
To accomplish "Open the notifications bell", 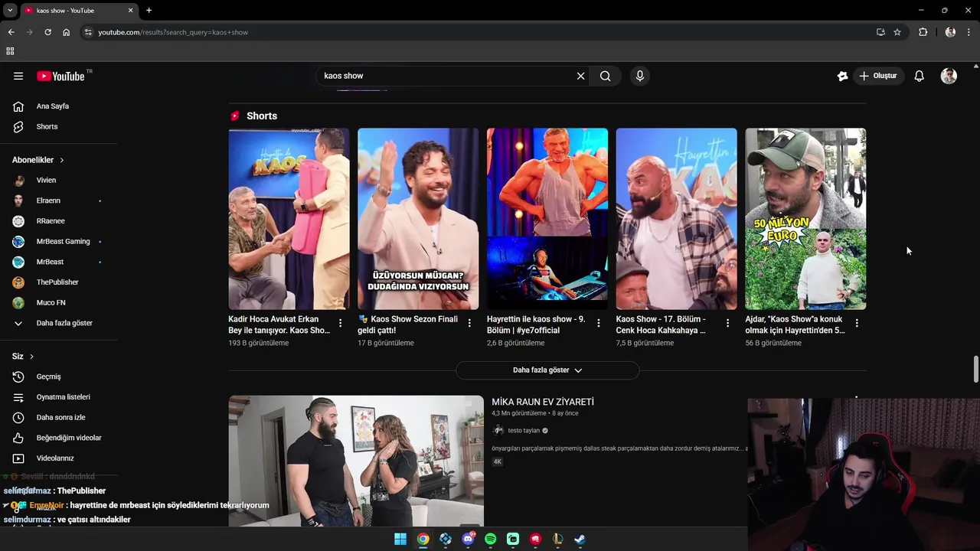I will pyautogui.click(x=920, y=76).
